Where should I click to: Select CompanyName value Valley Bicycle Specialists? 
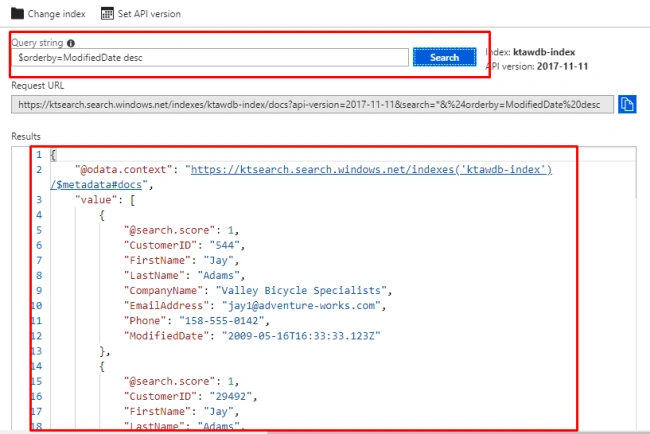click(x=301, y=291)
